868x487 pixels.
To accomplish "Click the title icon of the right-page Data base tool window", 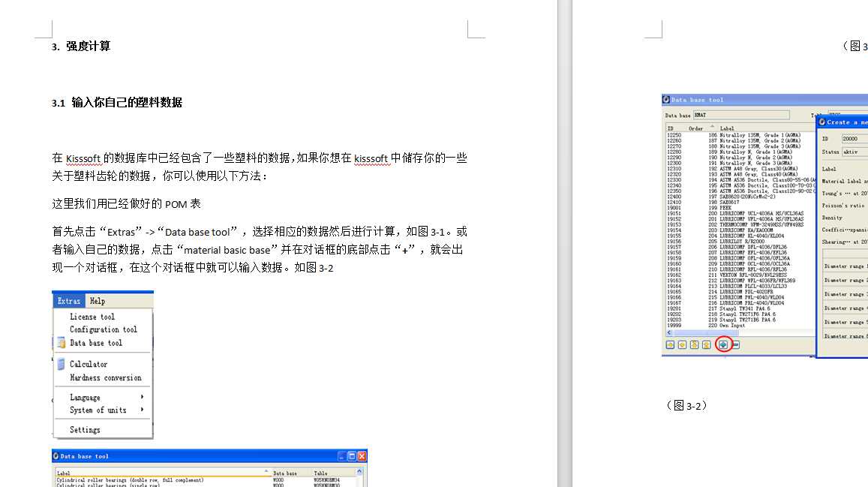I will tap(666, 100).
